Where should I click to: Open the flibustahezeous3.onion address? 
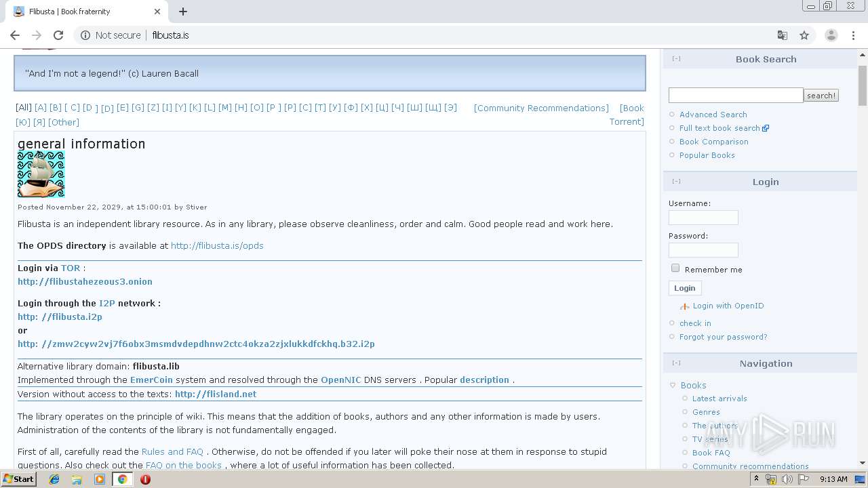85,281
